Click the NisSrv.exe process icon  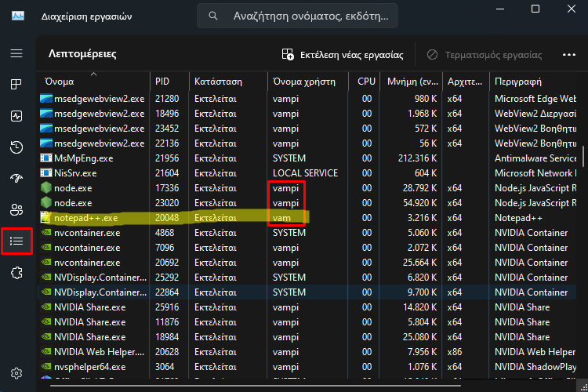pyautogui.click(x=45, y=173)
